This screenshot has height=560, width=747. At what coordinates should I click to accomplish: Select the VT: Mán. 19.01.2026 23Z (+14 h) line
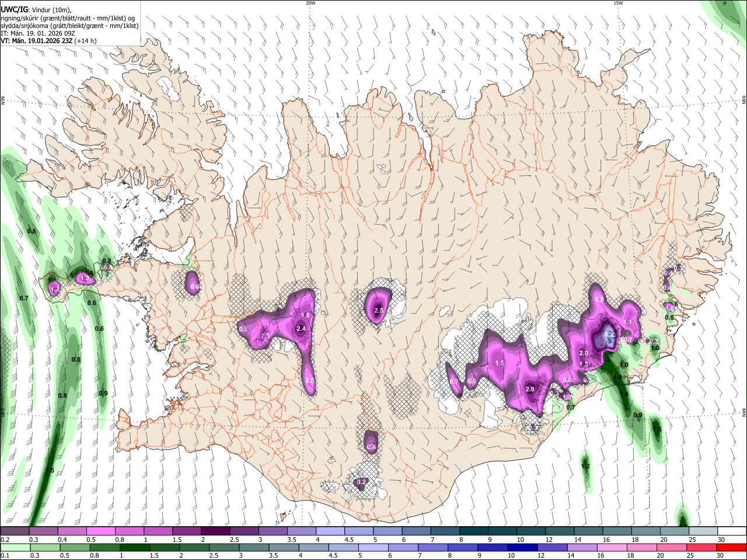coord(48,41)
